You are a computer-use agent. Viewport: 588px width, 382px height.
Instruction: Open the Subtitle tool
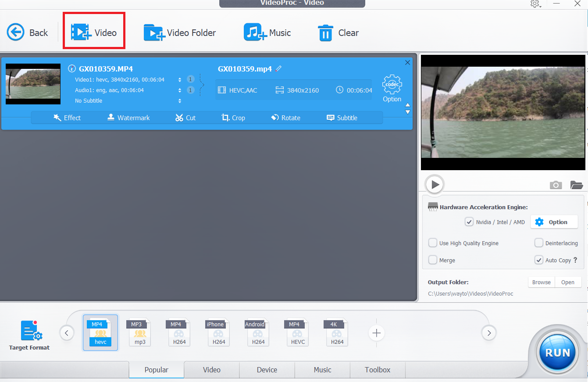pos(342,118)
